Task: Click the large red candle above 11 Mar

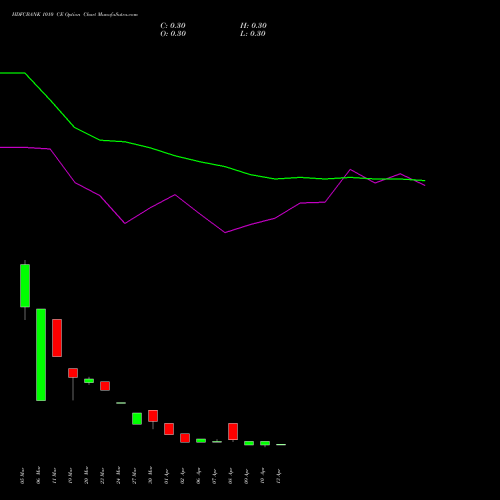Action: pos(57,338)
